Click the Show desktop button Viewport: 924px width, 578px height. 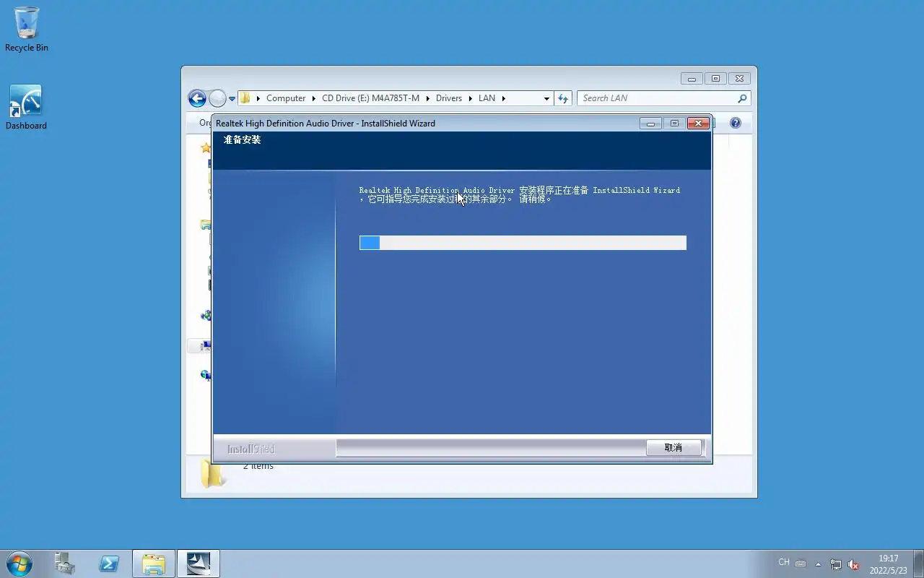tap(918, 564)
